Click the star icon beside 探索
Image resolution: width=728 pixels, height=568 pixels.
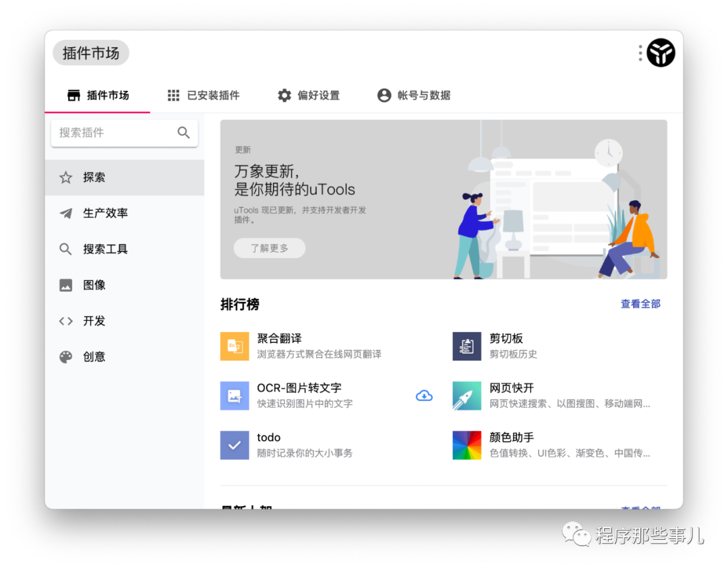tap(66, 178)
